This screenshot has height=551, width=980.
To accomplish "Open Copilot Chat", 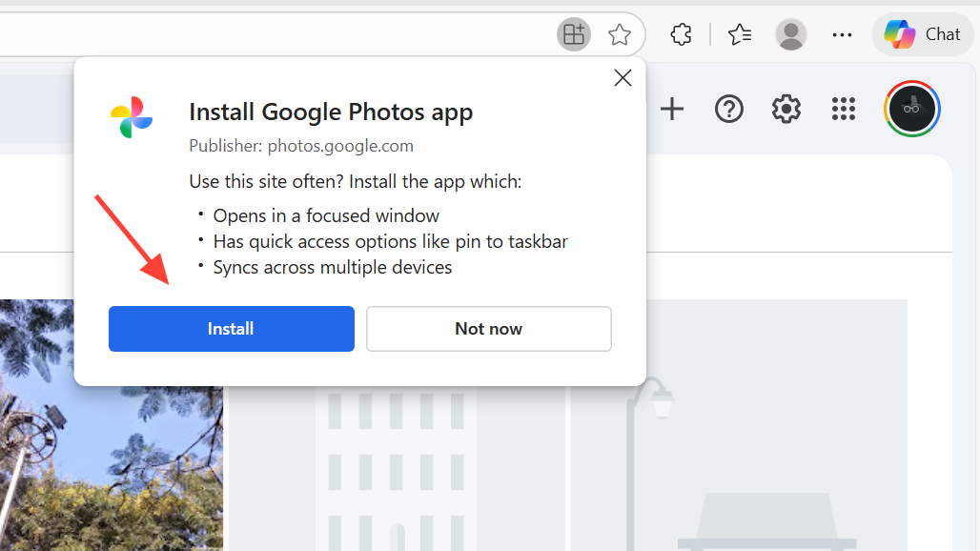I will (922, 35).
